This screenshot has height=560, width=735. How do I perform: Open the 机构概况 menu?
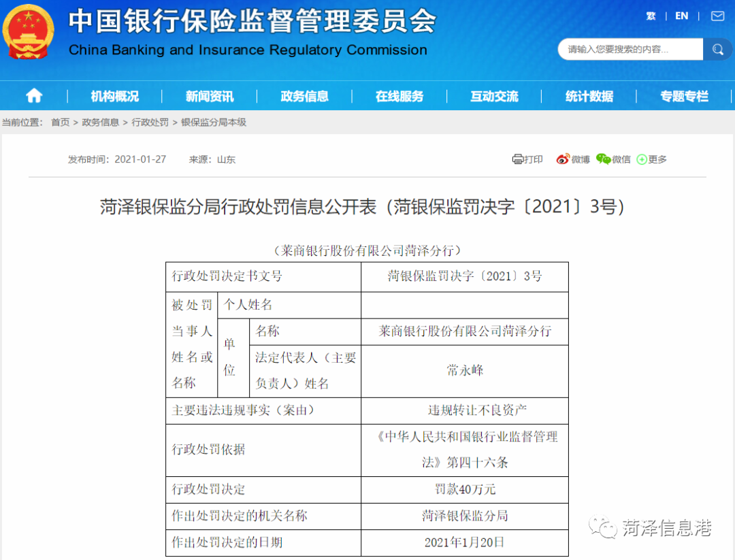point(115,97)
